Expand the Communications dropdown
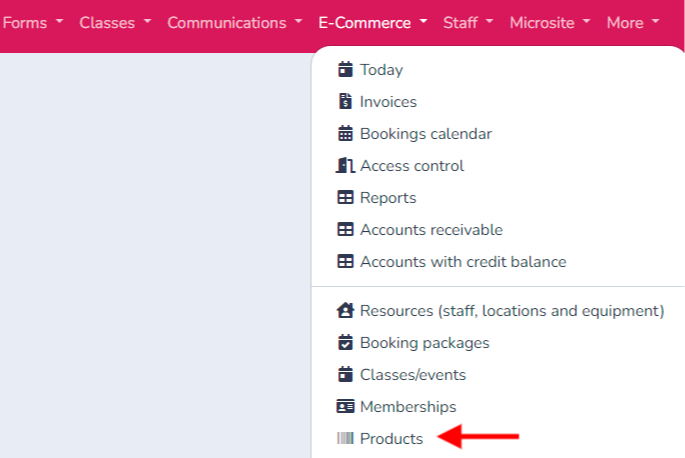Screen dimensions: 685x458 (235, 22)
